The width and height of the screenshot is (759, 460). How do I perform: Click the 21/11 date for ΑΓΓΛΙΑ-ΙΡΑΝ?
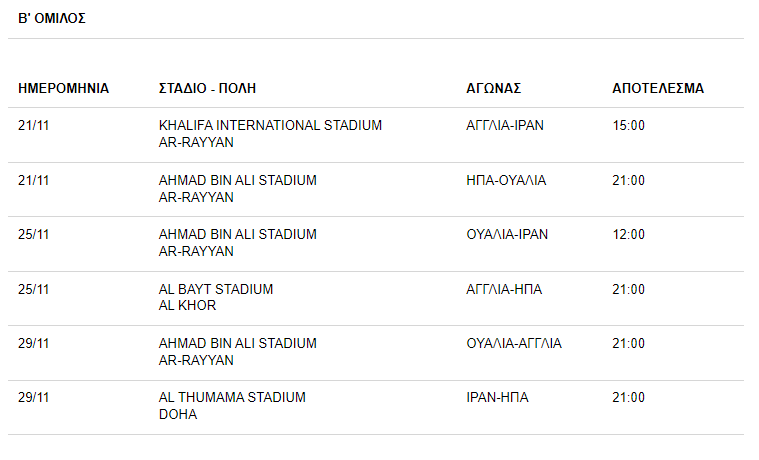[x=33, y=125]
